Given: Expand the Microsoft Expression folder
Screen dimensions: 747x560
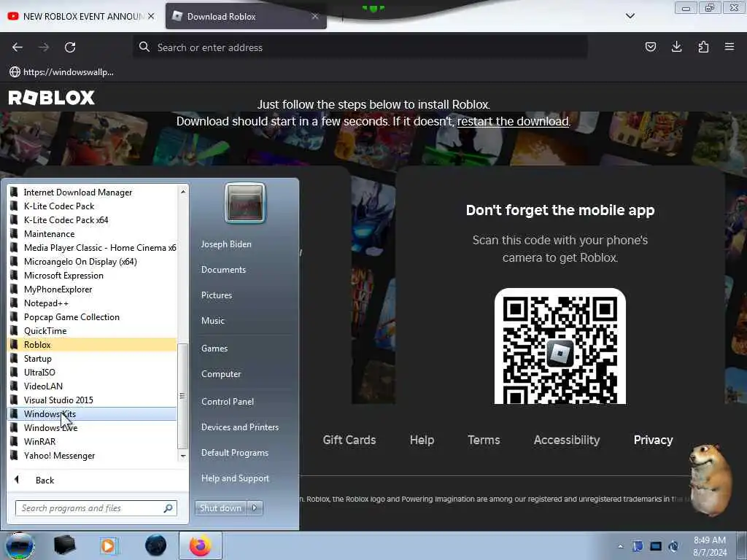Looking at the screenshot, I should pyautogui.click(x=91, y=275).
